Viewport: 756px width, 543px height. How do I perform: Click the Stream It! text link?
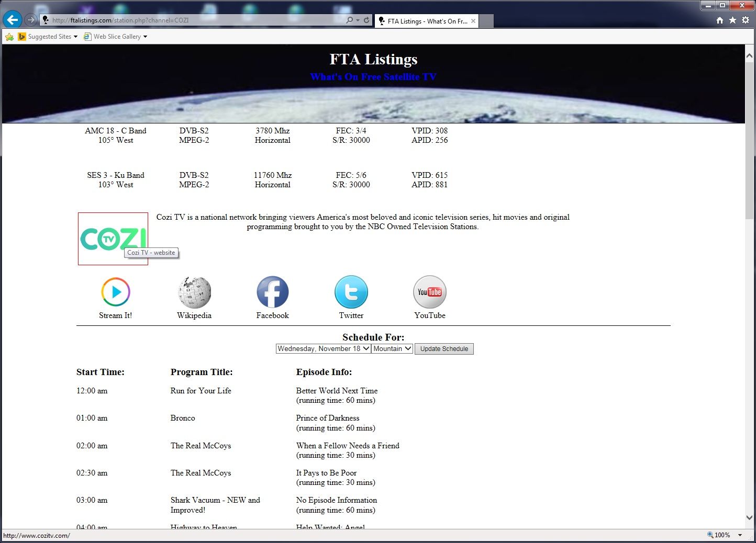point(116,315)
